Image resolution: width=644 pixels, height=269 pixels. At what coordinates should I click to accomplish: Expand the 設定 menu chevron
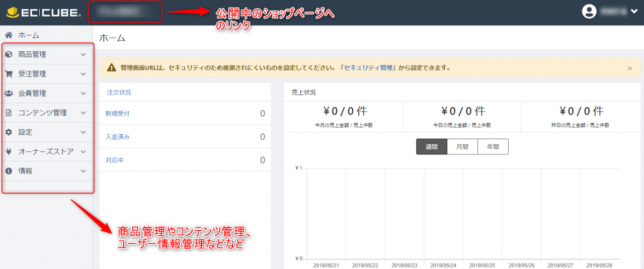[x=84, y=132]
